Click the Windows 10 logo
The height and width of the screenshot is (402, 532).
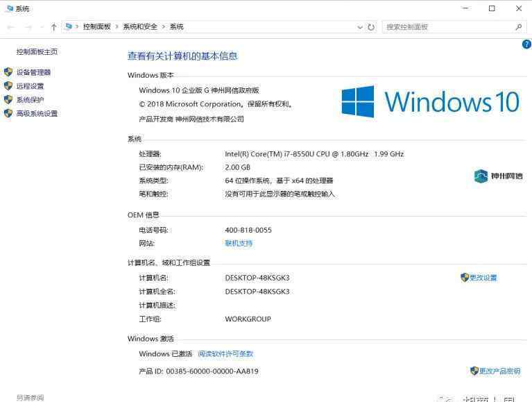(431, 101)
